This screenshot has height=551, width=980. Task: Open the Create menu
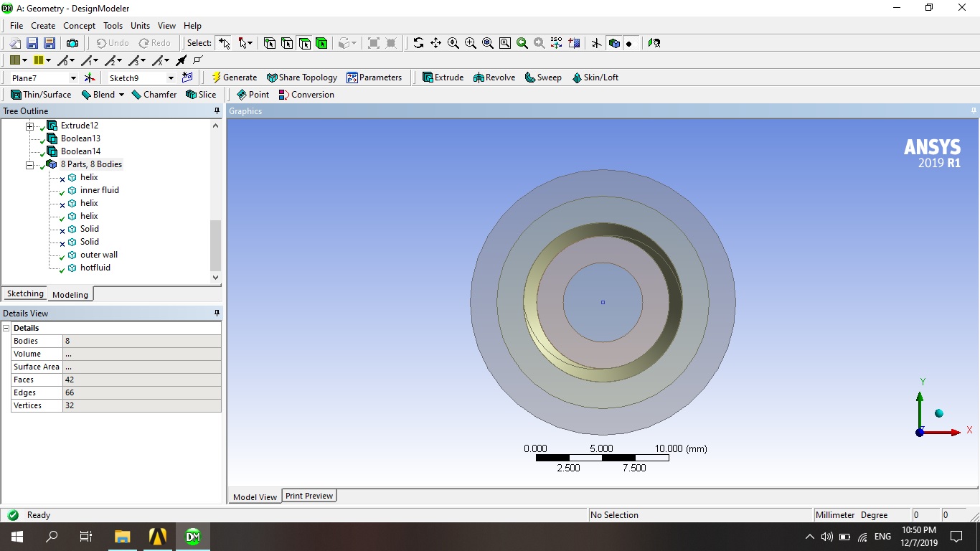[x=43, y=25]
